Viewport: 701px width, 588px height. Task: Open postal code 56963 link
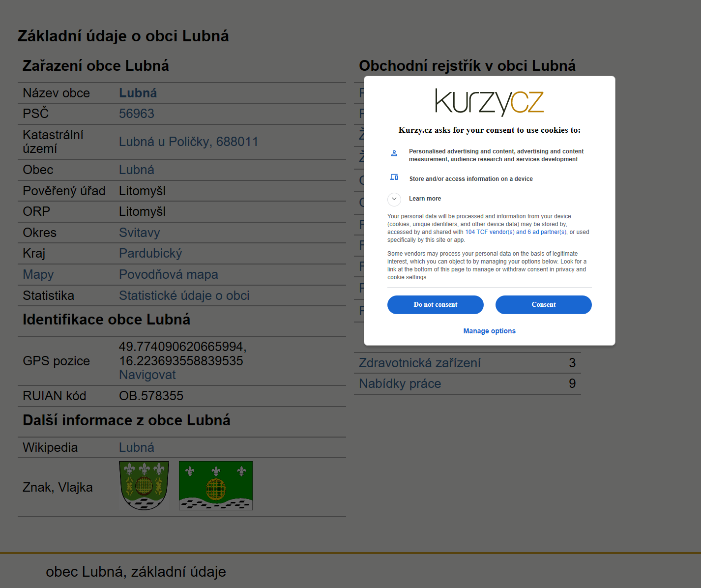point(137,114)
